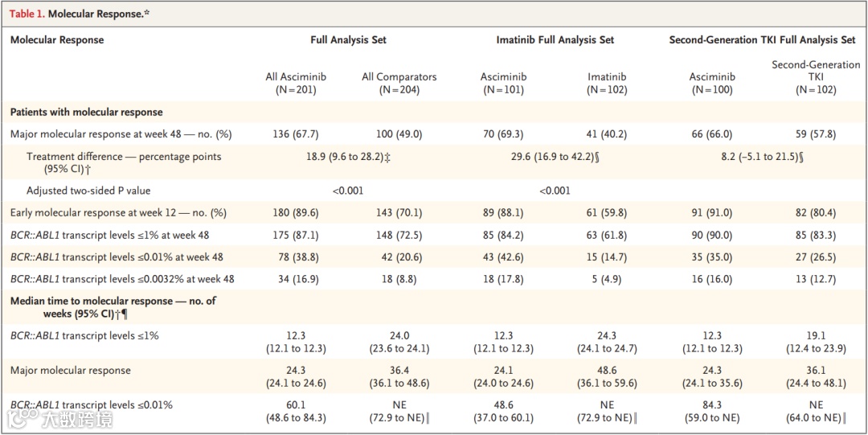Select the "Adjusted two-sided P value" row label

click(88, 191)
